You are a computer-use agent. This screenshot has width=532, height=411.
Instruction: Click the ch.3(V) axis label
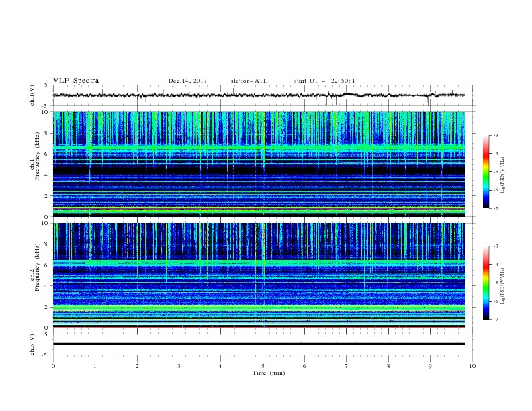pyautogui.click(x=32, y=345)
